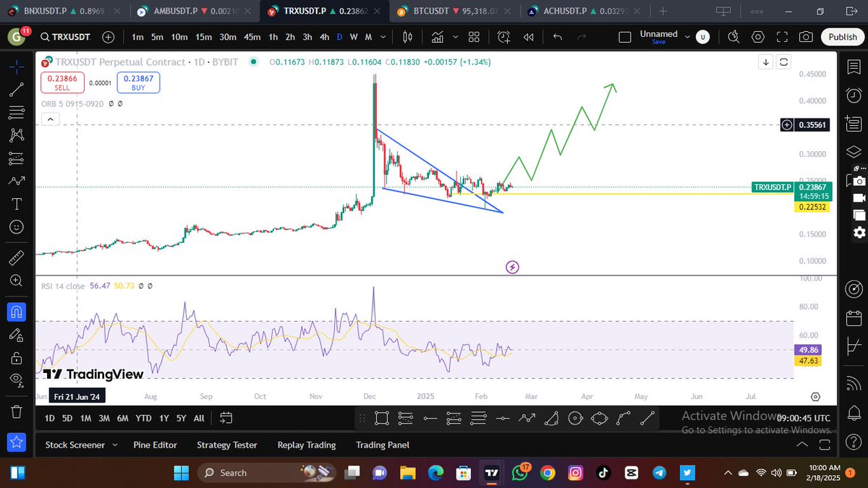Open the Strategy Tester tab
This screenshot has width=868, height=488.
[x=227, y=445]
